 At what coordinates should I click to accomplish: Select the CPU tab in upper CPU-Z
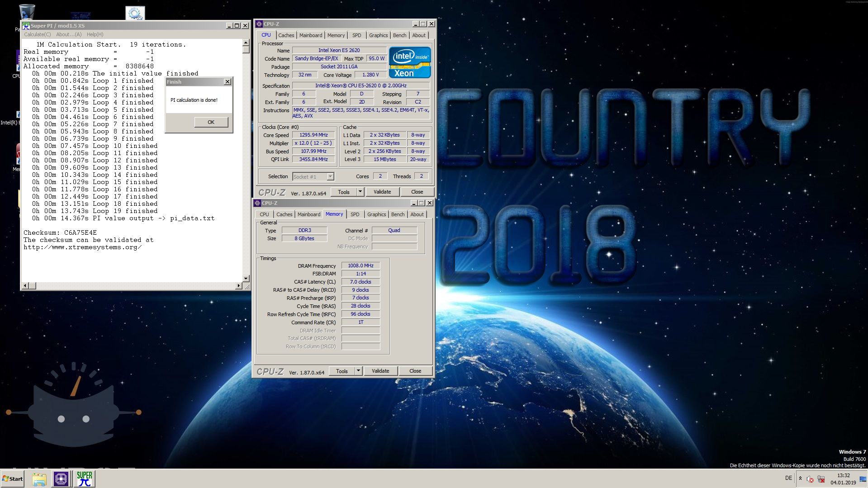[x=266, y=35]
